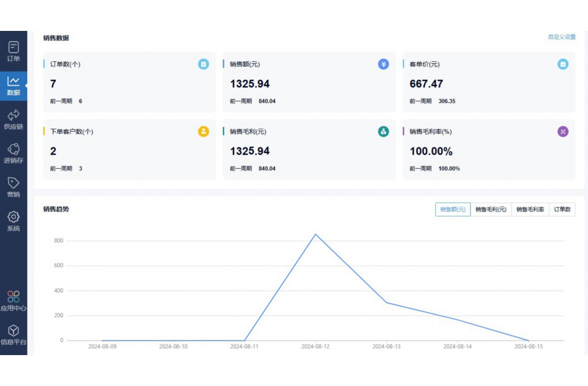Click the 销售毛利率 percent icon
This screenshot has height=386, width=588.
(x=563, y=132)
